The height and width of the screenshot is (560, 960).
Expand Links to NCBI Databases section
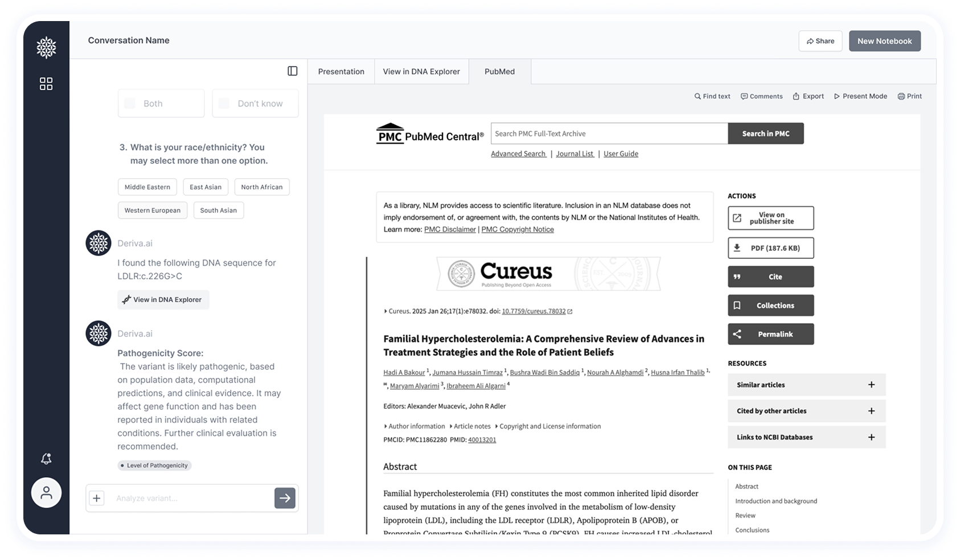871,437
